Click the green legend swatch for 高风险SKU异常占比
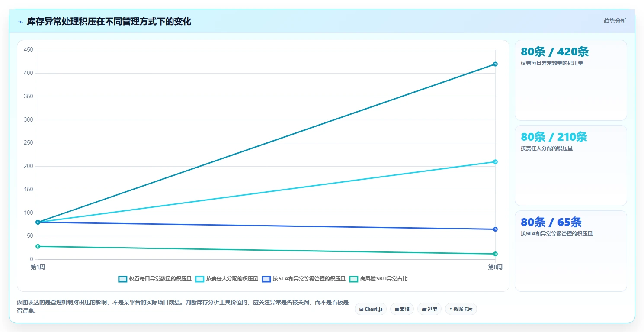This screenshot has height=332, width=644. click(x=353, y=279)
